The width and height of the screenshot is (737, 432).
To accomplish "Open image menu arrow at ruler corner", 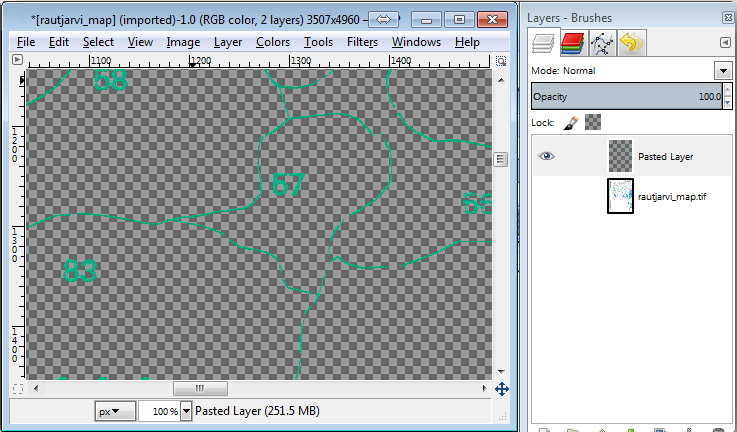I will 17,60.
